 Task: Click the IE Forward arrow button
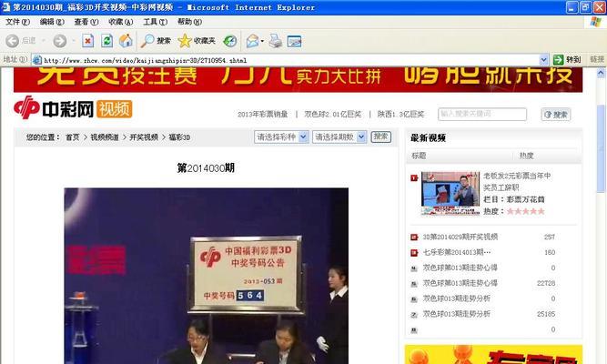click(x=60, y=41)
